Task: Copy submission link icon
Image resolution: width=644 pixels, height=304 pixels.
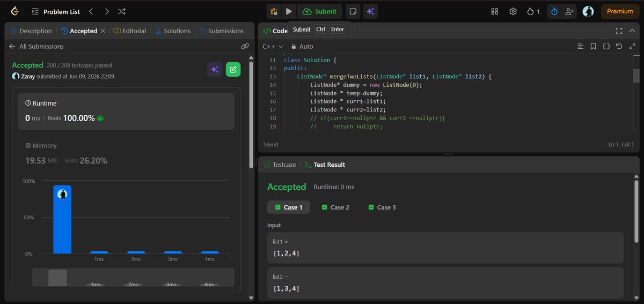Action: pos(245,47)
